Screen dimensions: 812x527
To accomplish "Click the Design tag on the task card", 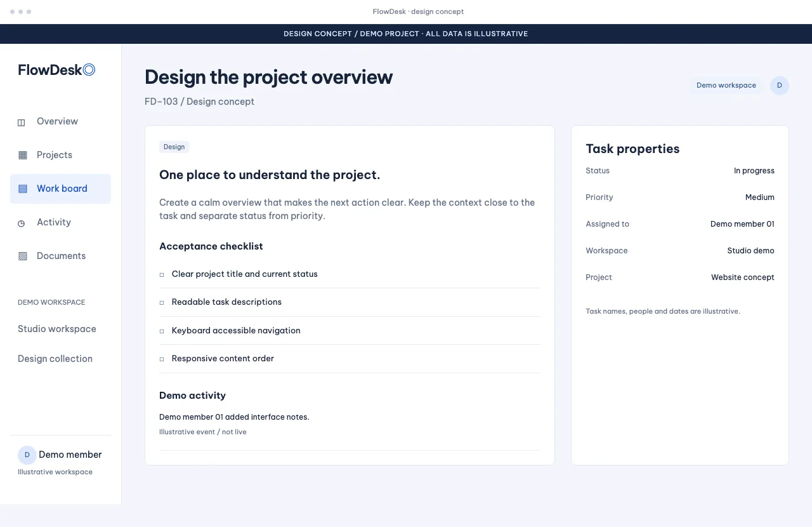I will tap(174, 147).
